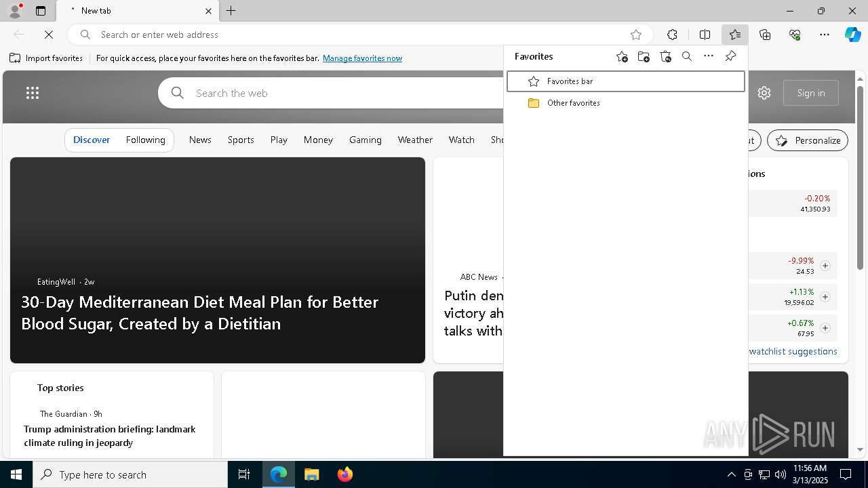Switch to the Following tab
Screen dimensions: 868x488
(146, 140)
